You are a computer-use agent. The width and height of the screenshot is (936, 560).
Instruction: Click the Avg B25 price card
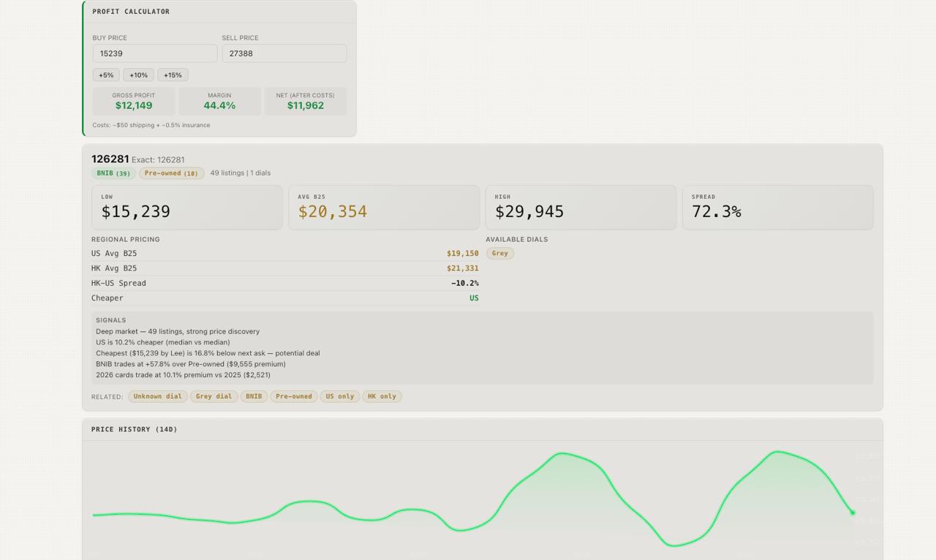click(x=384, y=208)
